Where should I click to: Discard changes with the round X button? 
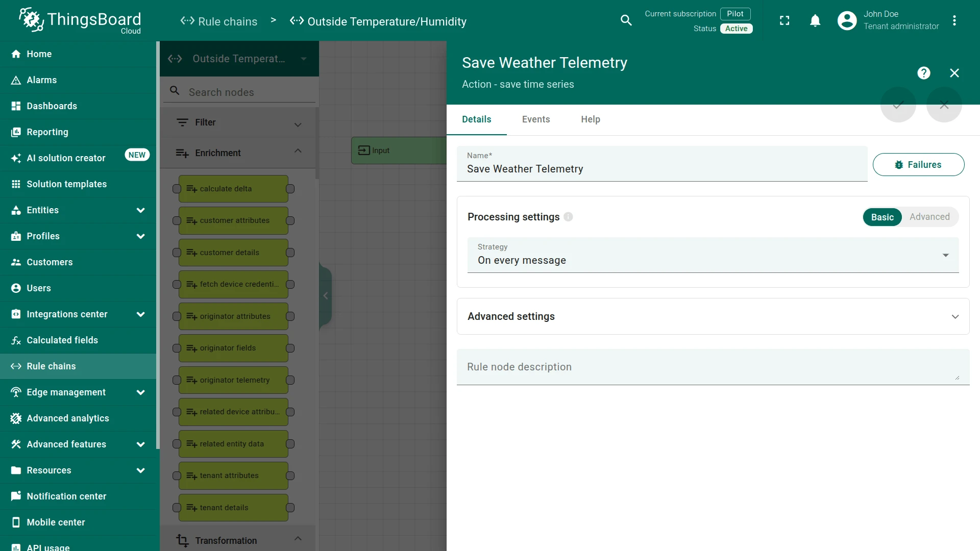tap(944, 105)
